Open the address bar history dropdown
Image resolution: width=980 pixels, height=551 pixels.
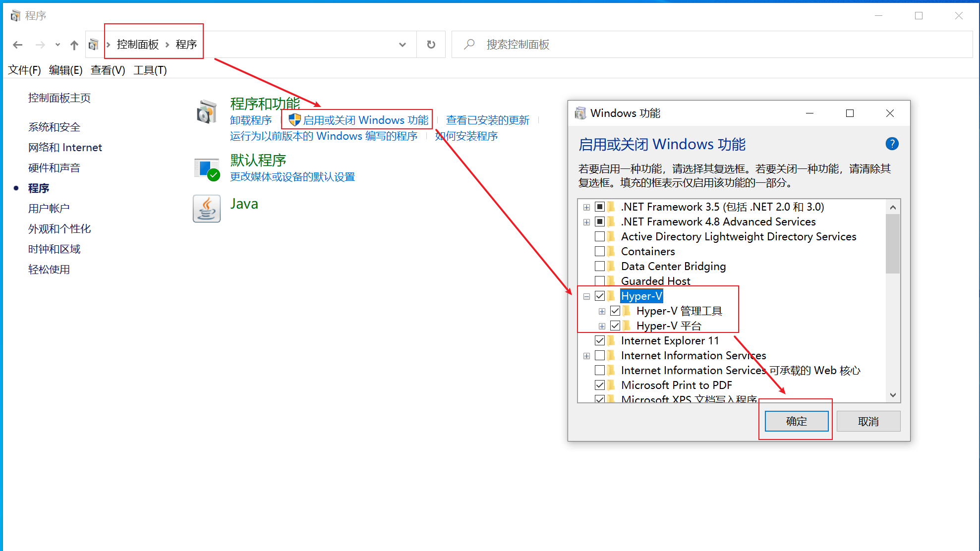coord(402,45)
